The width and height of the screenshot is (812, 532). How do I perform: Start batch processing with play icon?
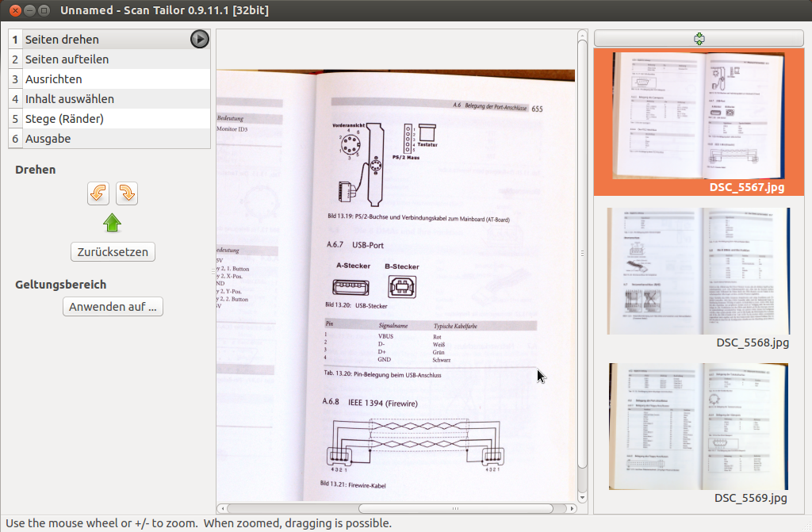[x=199, y=39]
